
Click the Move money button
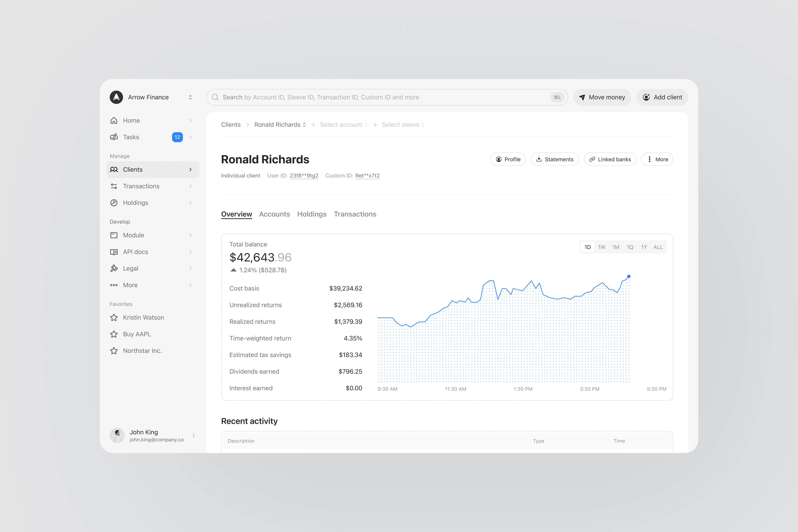tap(602, 97)
